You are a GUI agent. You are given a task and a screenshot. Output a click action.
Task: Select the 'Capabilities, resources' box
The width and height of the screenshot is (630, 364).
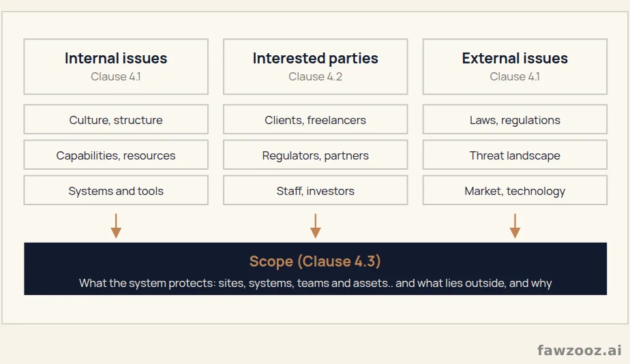point(116,155)
